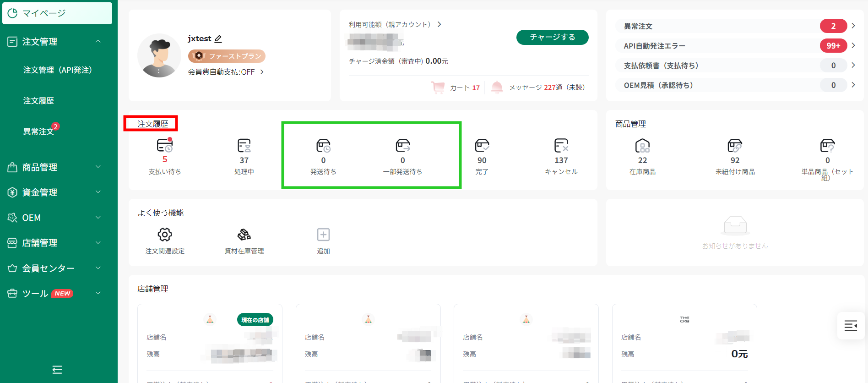Open 注文管理（API発注） menu item

point(58,70)
